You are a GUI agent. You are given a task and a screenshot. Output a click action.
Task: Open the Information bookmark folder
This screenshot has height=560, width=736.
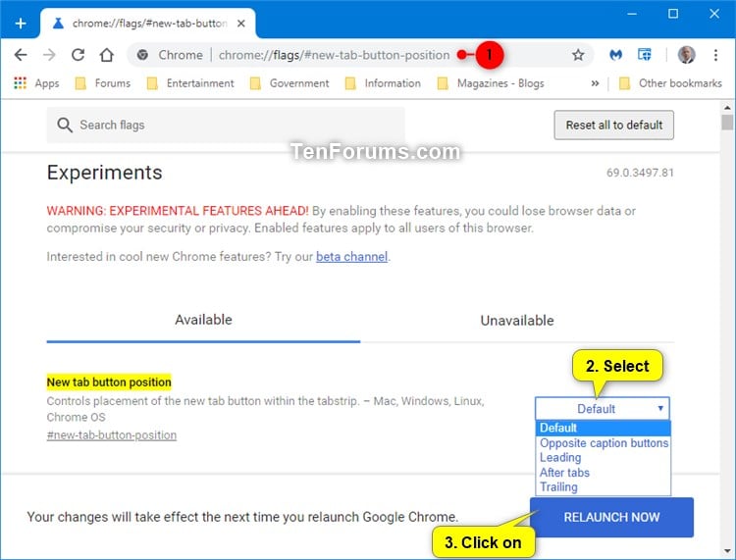coord(383,83)
